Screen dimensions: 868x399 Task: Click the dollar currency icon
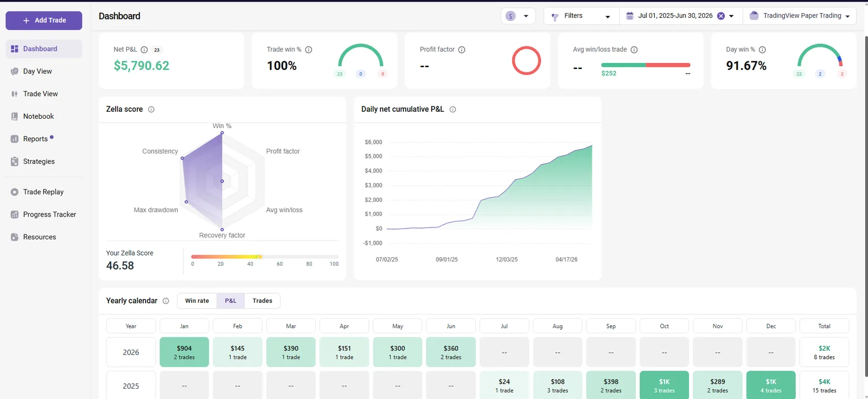(510, 16)
